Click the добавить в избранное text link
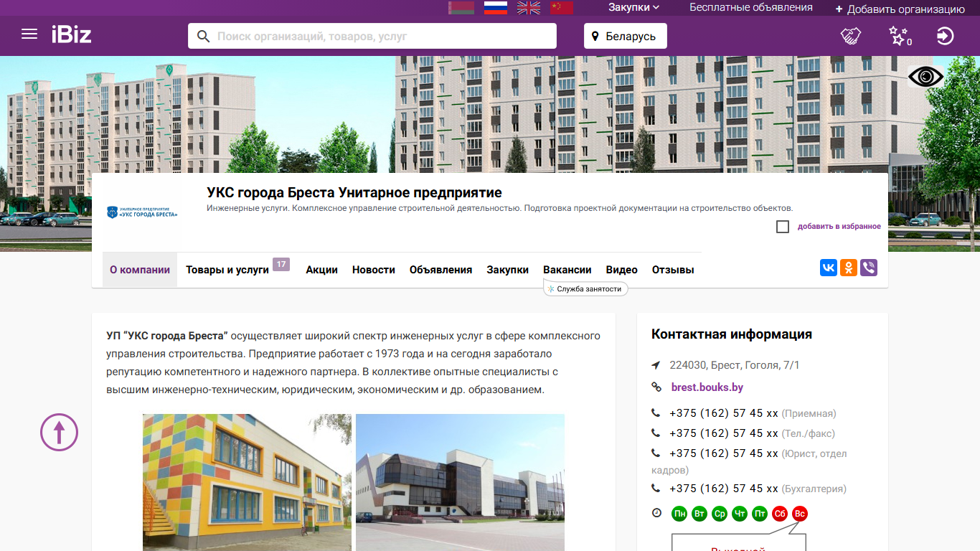The height and width of the screenshot is (551, 980). pyautogui.click(x=839, y=227)
